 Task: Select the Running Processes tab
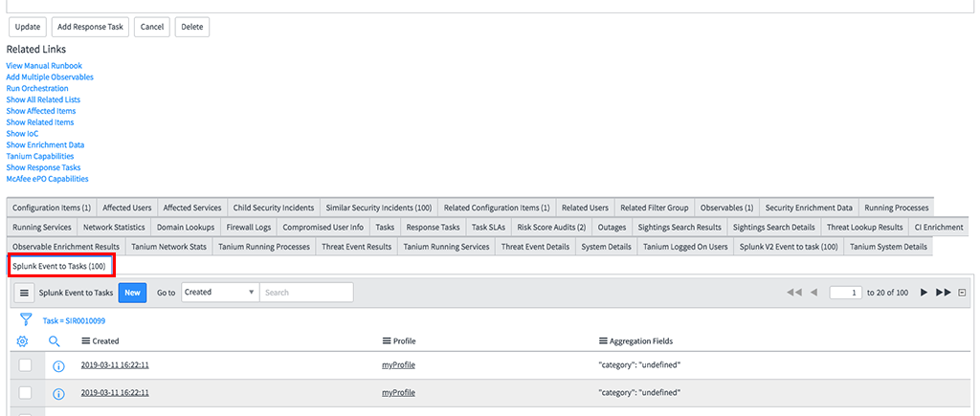(x=897, y=208)
